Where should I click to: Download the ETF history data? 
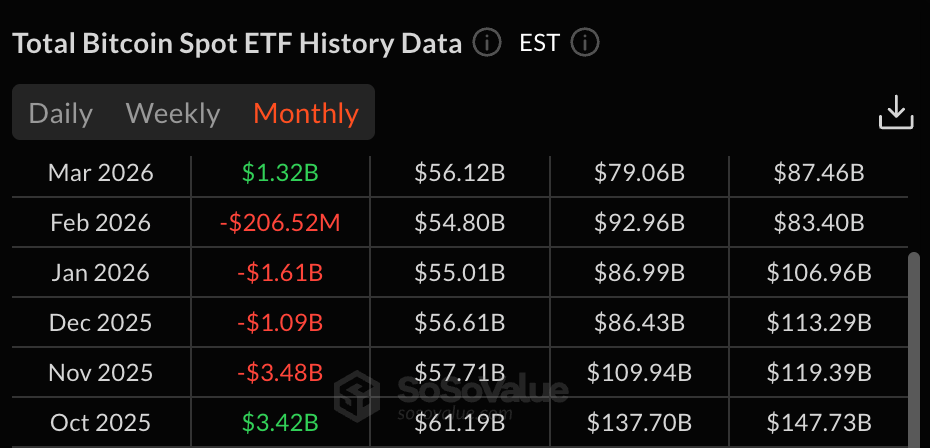[896, 113]
